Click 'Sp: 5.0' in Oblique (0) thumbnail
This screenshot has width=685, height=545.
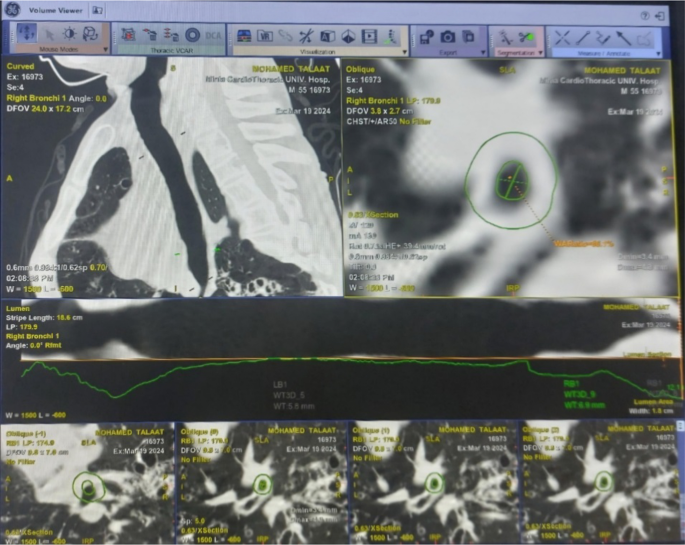(192, 521)
